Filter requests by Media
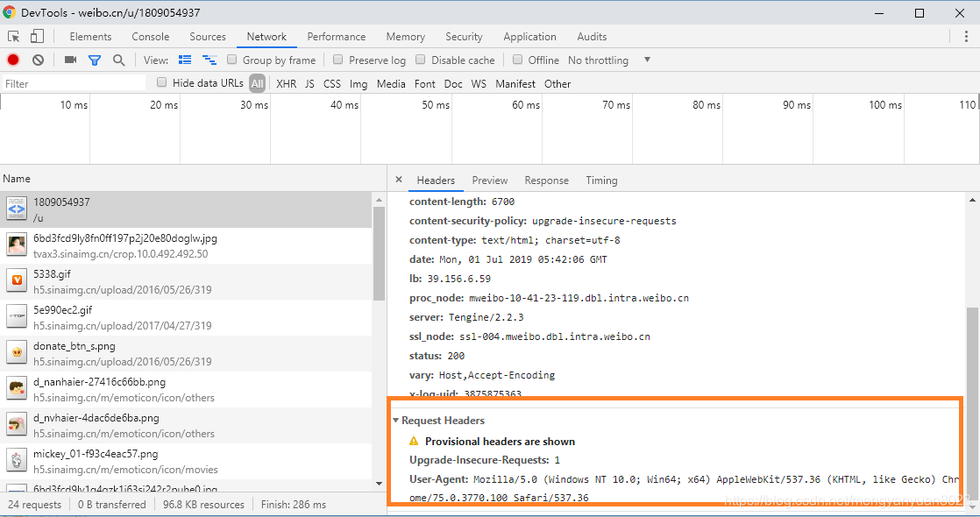The height and width of the screenshot is (517, 980). 391,83
